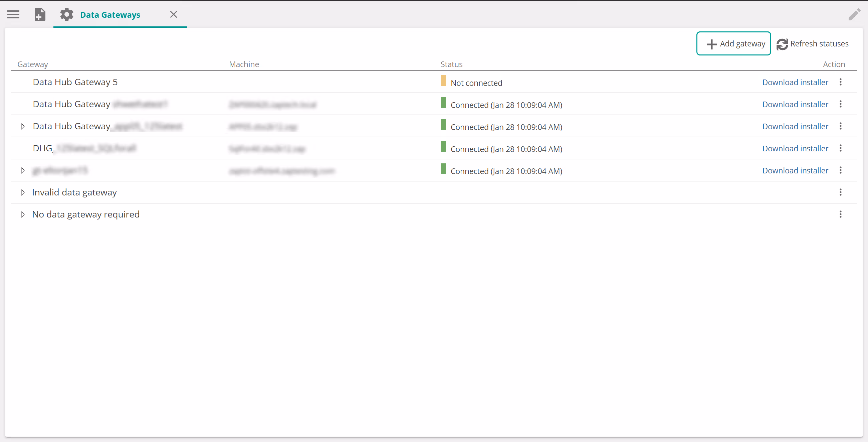
Task: Click the yellow Not connected status indicator
Action: (x=443, y=81)
